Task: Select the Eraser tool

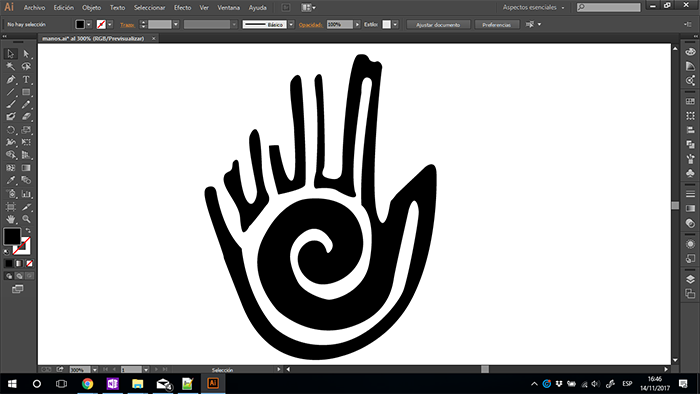Action: tap(26, 117)
